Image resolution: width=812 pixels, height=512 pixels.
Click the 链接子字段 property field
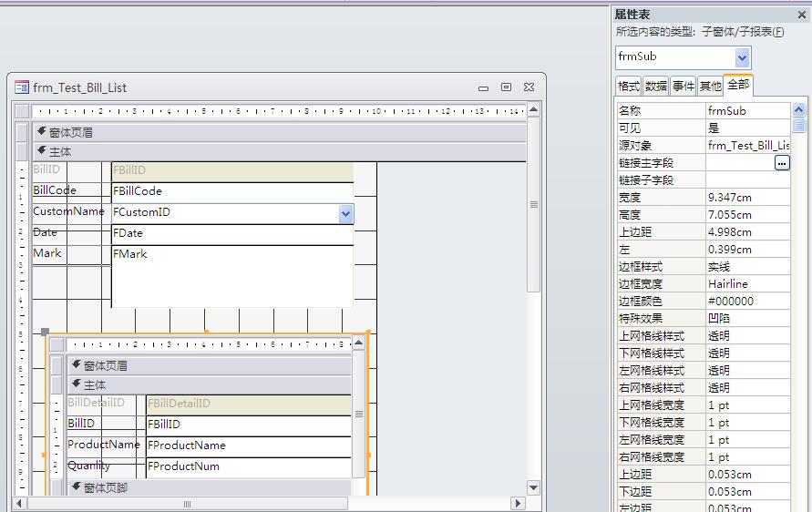pyautogui.click(x=748, y=180)
